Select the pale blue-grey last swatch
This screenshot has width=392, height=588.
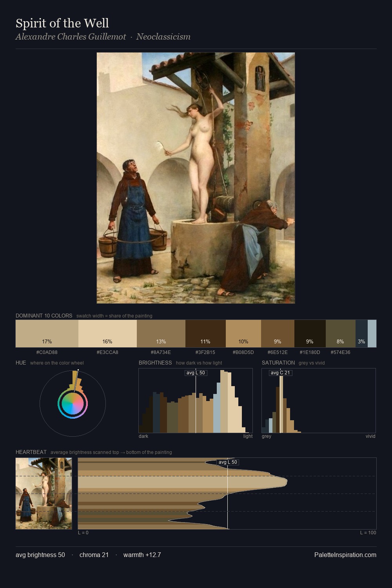coord(372,334)
